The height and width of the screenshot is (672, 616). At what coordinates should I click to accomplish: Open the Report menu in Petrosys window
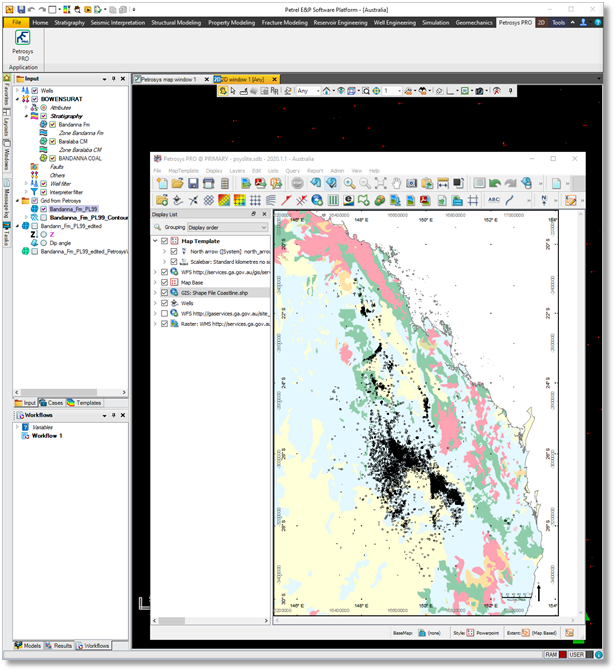click(315, 171)
